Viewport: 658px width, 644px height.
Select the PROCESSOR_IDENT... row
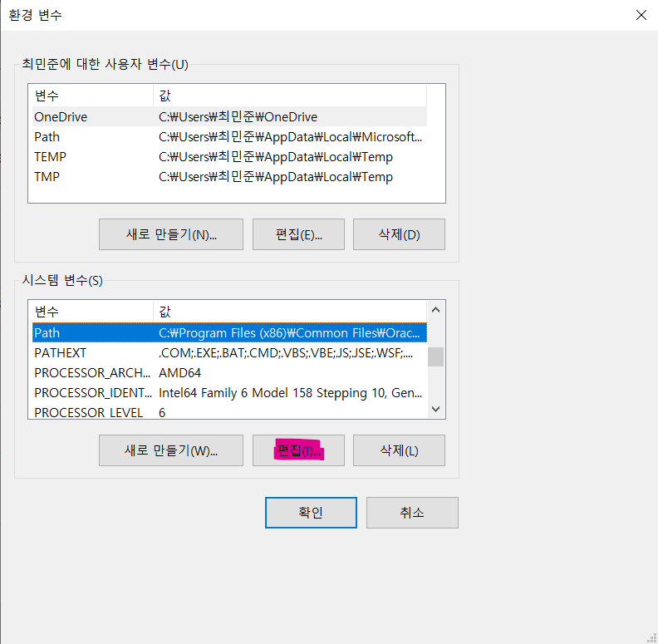(229, 393)
